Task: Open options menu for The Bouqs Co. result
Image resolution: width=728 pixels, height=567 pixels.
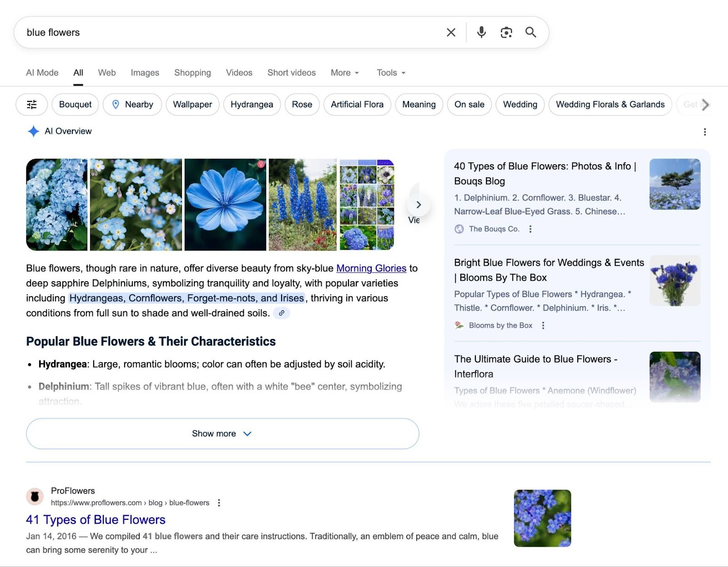Action: (x=531, y=230)
